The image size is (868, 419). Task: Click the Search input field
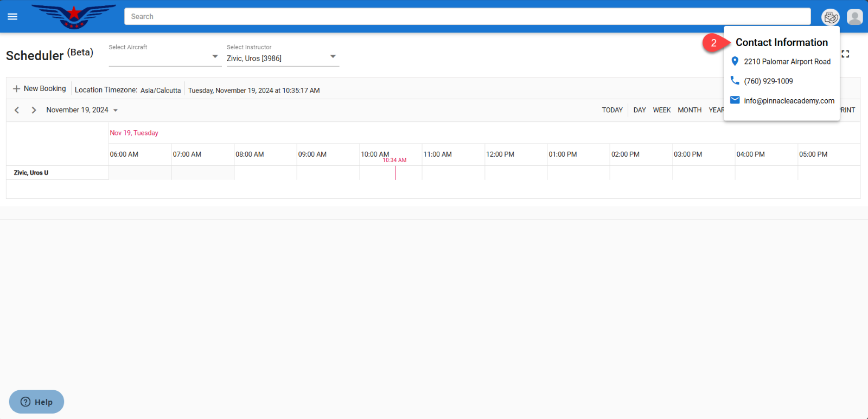point(467,17)
